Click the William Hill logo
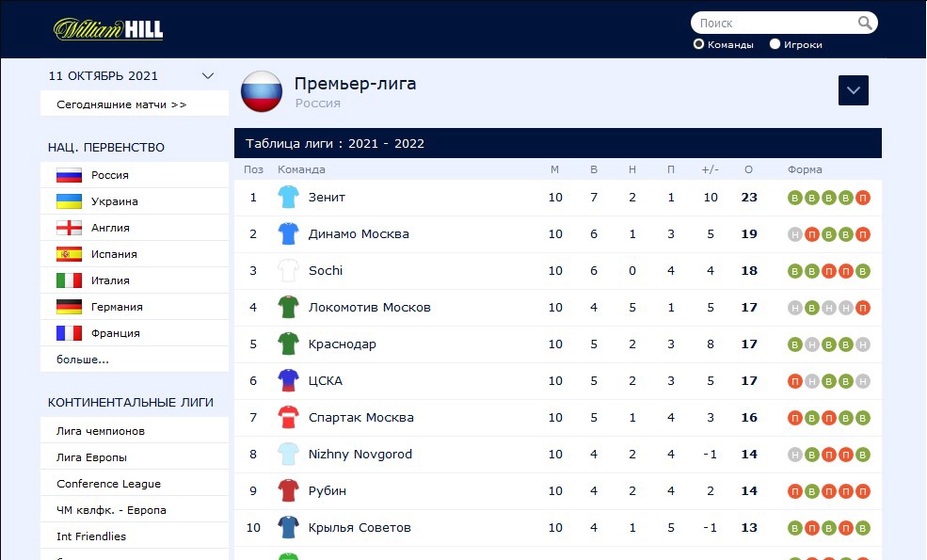The height and width of the screenshot is (560, 927). [x=108, y=29]
